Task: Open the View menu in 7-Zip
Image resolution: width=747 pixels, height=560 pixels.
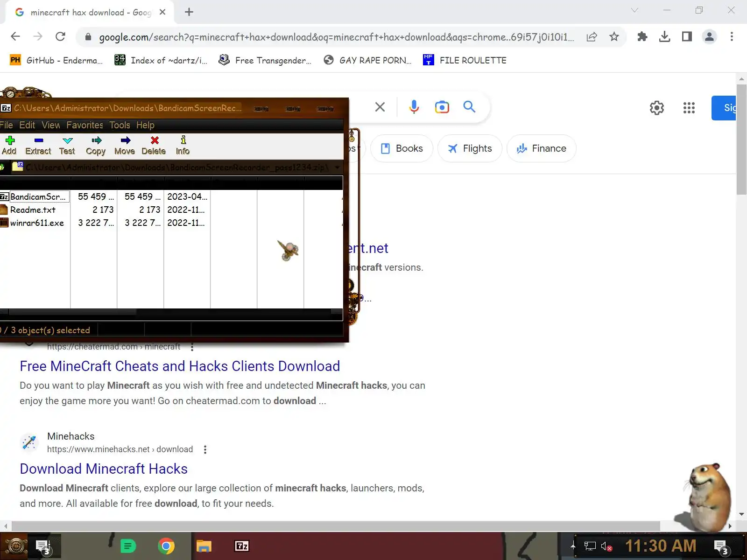Action: tap(51, 125)
